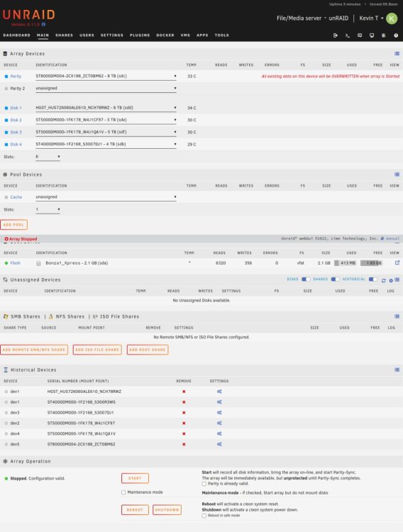This screenshot has width=403, height=532.
Task: Open the Apps tab
Action: [x=202, y=35]
